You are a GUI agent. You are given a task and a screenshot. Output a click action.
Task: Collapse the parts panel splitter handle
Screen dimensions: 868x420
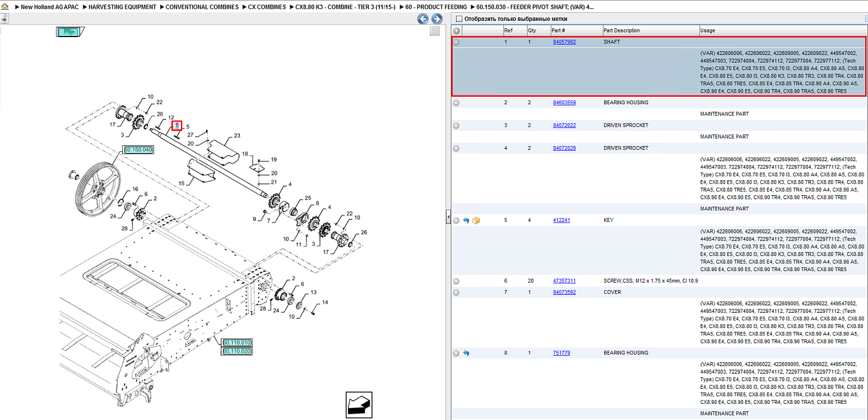(x=448, y=217)
